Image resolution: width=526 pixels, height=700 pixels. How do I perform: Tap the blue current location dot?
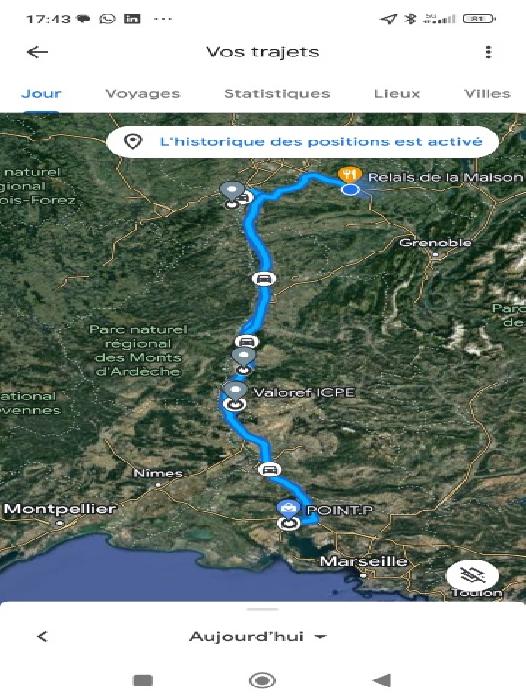351,190
